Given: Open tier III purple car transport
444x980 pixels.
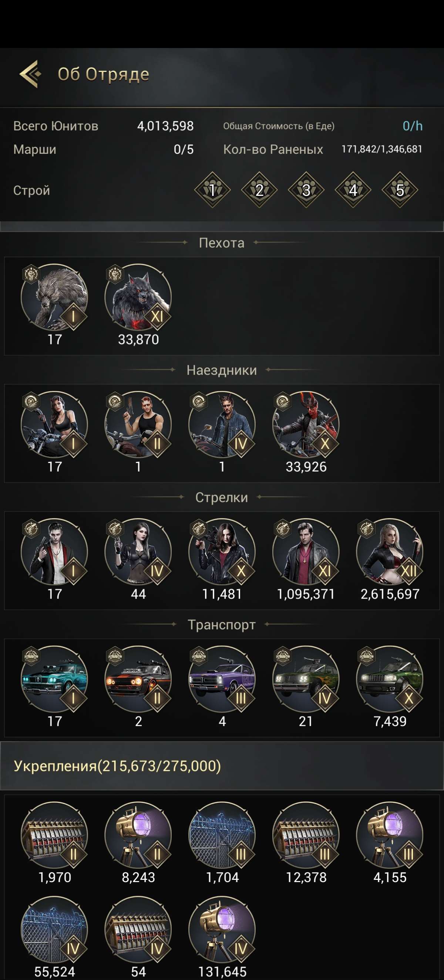Looking at the screenshot, I should pyautogui.click(x=222, y=680).
